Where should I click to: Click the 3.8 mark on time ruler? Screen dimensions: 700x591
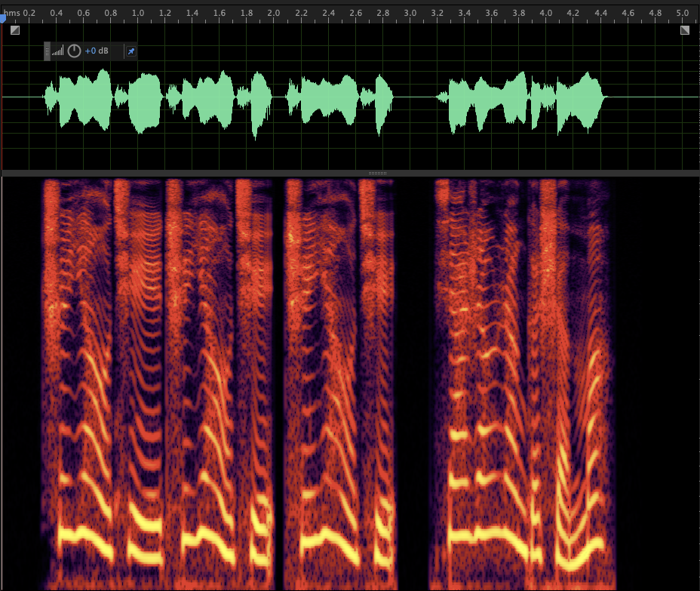point(519,13)
